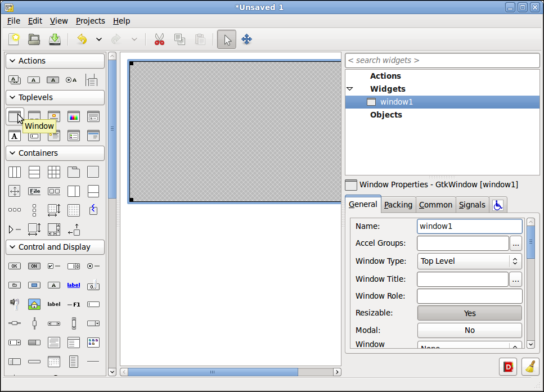Click the palette vertical scrollbar handle

click(x=112, y=129)
